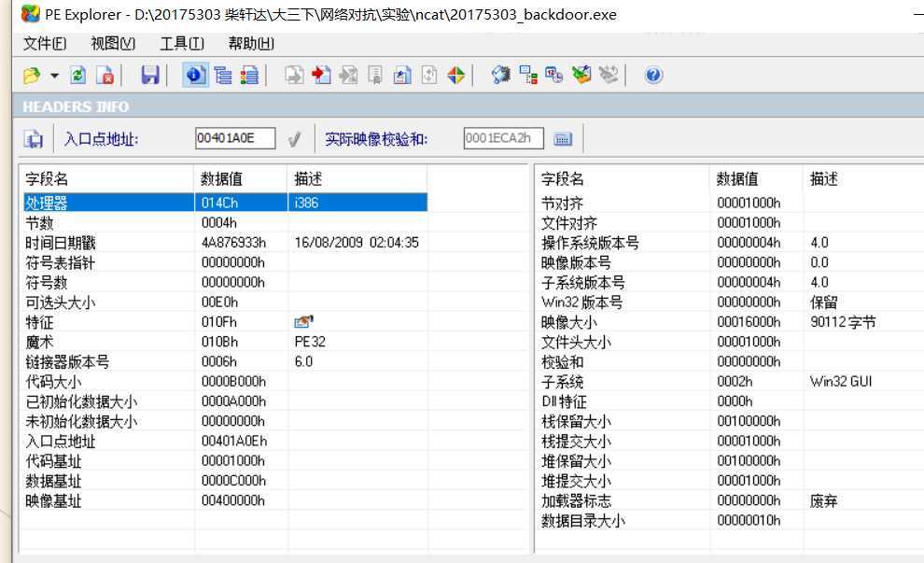The image size is (924, 563).
Task: Open help with the blue question mark
Action: 653,76
